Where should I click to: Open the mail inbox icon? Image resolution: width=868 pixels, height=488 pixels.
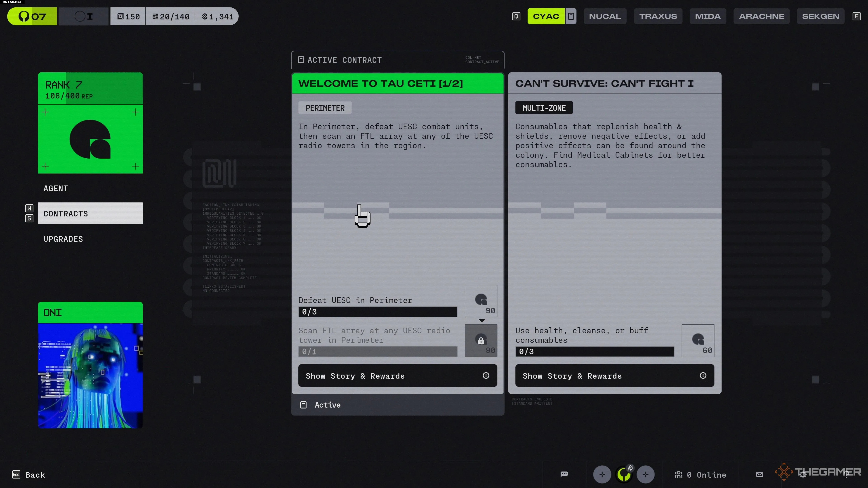(759, 474)
